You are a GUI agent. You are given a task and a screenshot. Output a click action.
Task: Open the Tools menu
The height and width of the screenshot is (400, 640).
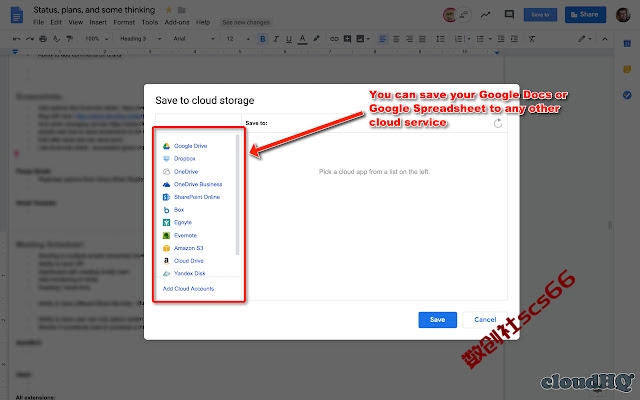[x=150, y=22]
